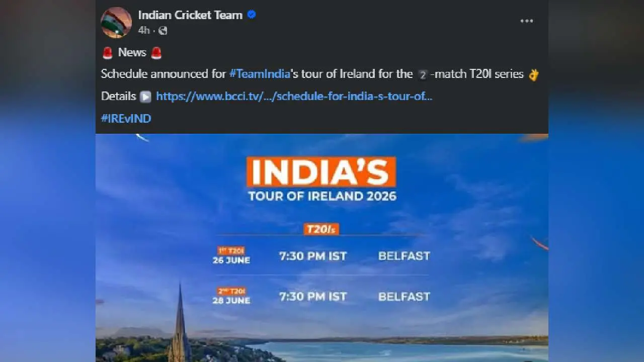Viewport: 644px width, 362px height.
Task: Click the "2nd T20I" badge
Action: point(231,291)
